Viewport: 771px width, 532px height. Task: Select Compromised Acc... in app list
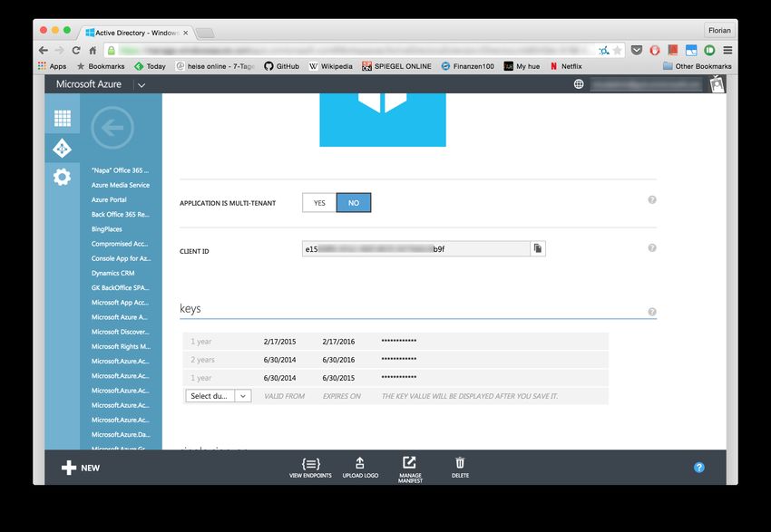(121, 244)
